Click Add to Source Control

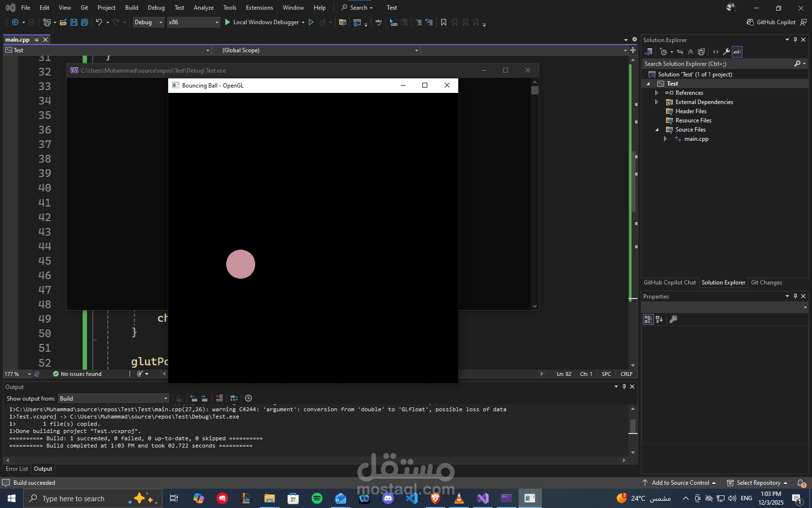tap(679, 483)
